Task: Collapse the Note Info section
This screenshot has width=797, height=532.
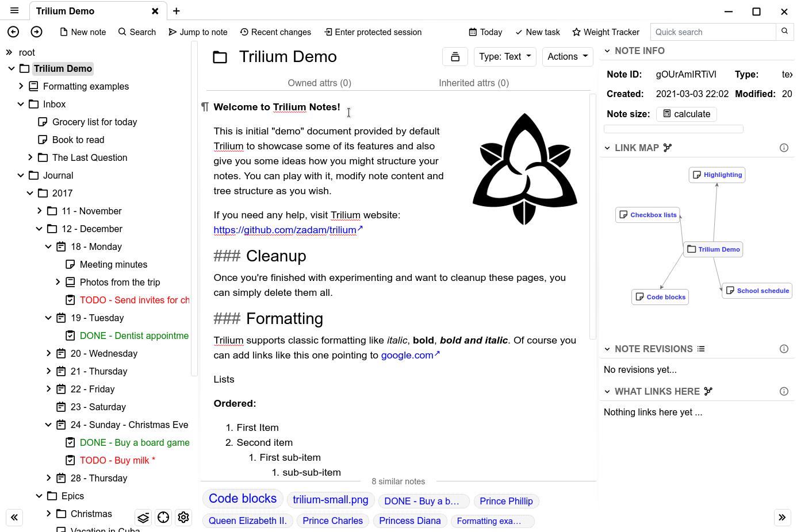Action: pyautogui.click(x=607, y=51)
